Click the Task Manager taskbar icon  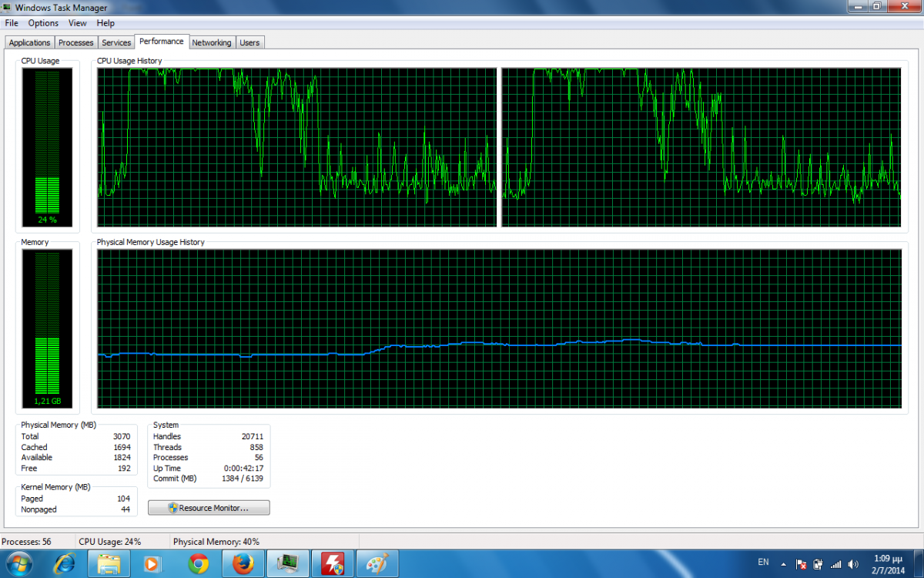pyautogui.click(x=288, y=563)
